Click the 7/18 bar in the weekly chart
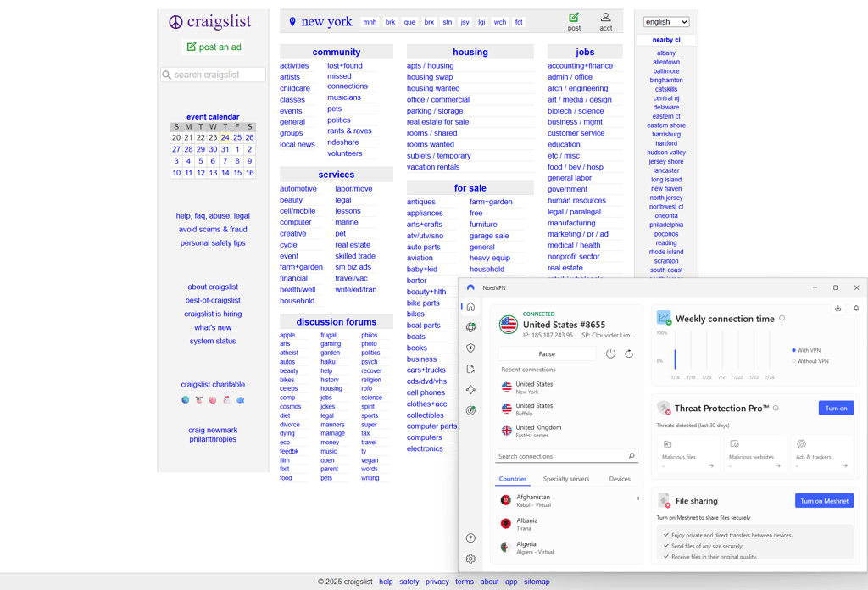Screen dimensions: 868x590 (675, 359)
